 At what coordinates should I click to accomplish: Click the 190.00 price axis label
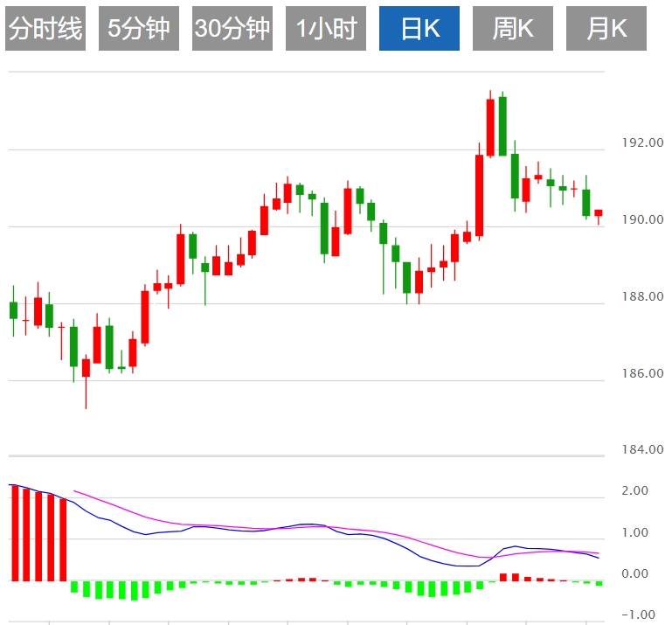click(643, 219)
